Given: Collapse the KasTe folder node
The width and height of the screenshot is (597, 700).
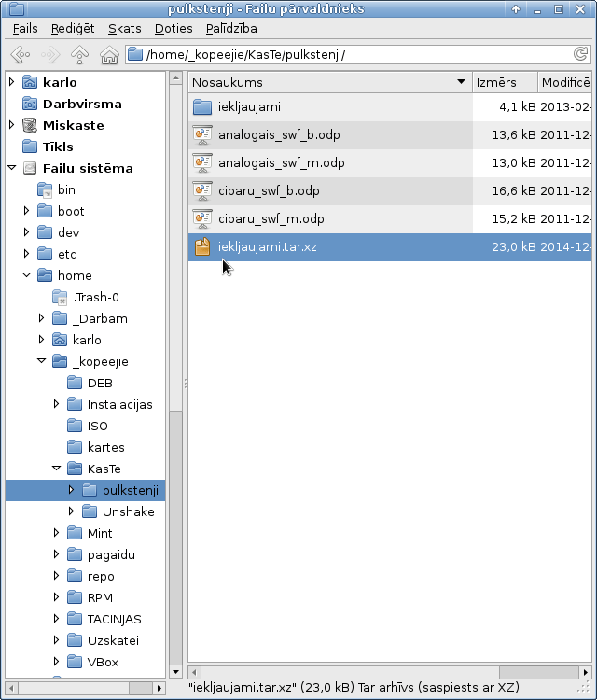Looking at the screenshot, I should point(56,469).
